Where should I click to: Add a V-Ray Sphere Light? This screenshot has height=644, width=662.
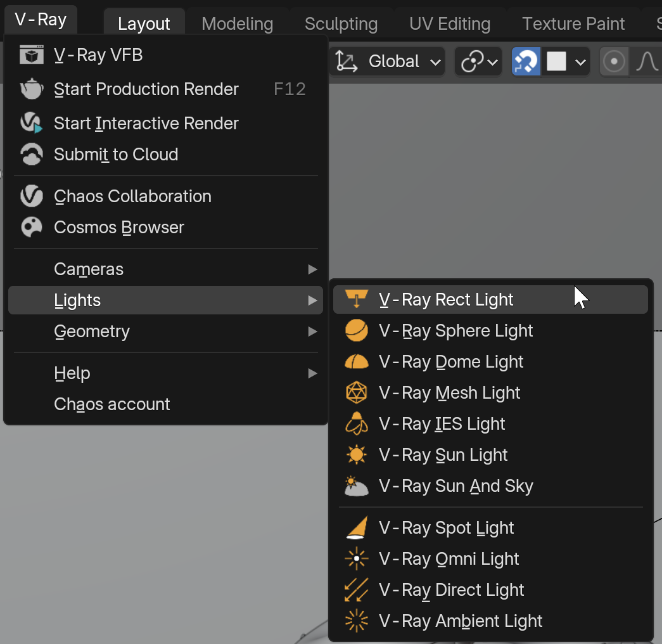click(490, 330)
